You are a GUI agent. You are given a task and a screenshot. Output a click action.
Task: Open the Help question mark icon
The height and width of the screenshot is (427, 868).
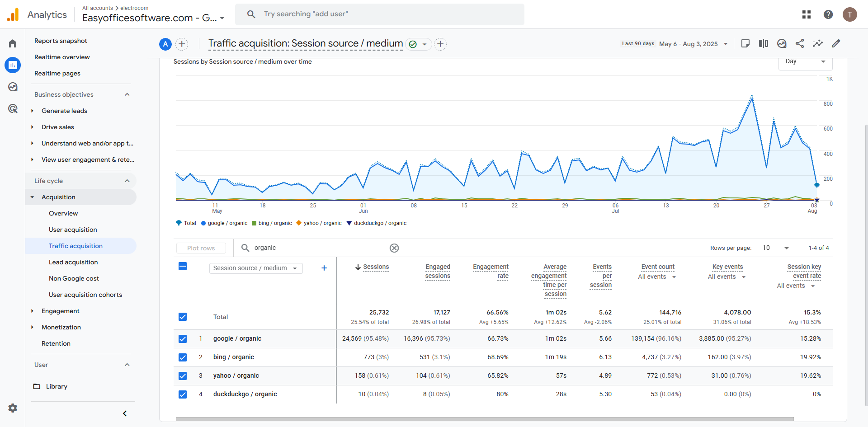[x=828, y=14]
